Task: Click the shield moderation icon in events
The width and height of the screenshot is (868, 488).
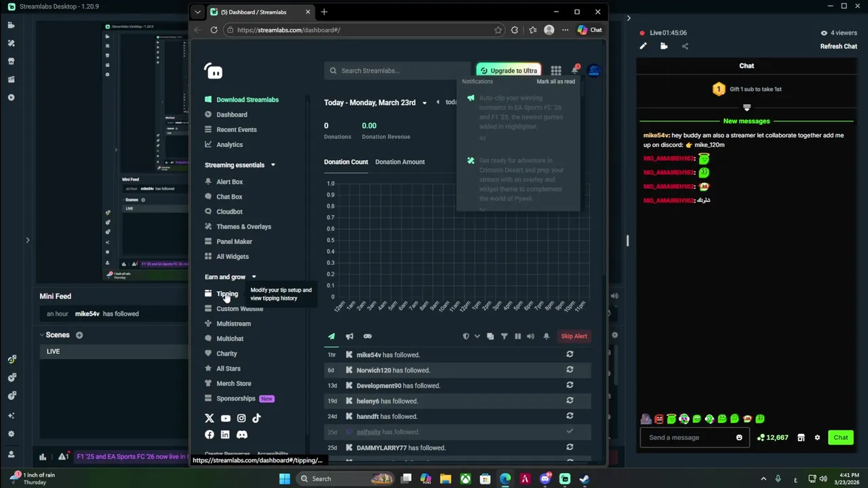Action: pyautogui.click(x=466, y=336)
